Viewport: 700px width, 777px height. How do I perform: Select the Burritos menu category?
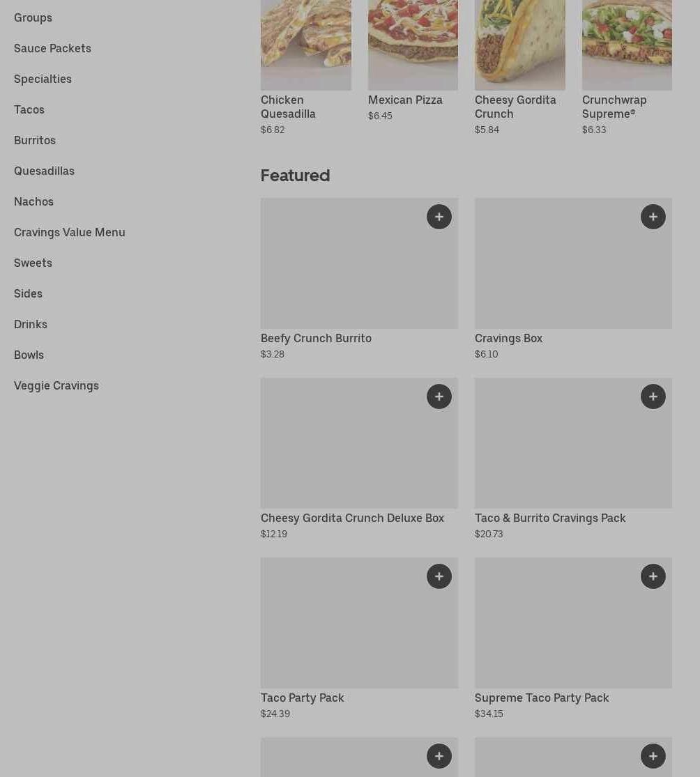click(35, 140)
